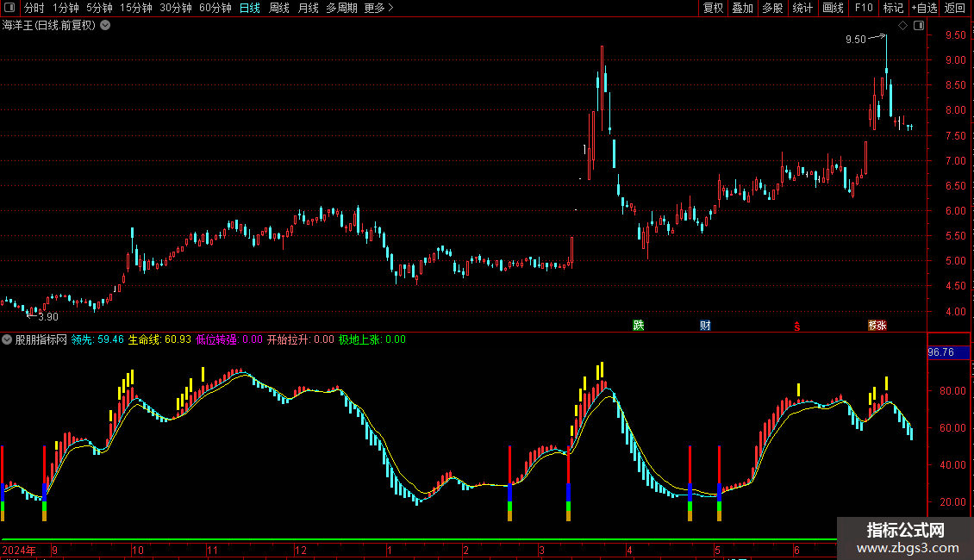
Task: Click the red dollar sign event marker
Action: point(797,326)
